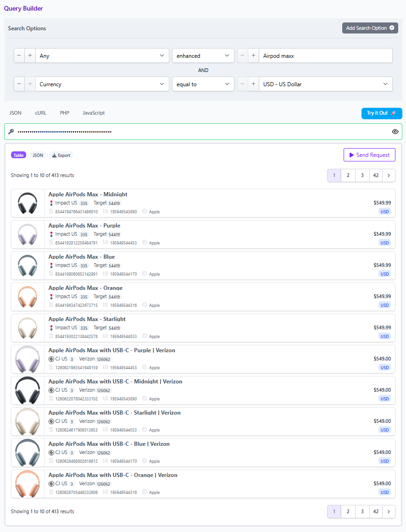Click the minus icon beside Any field
The width and height of the screenshot is (406, 532).
pyautogui.click(x=19, y=55)
